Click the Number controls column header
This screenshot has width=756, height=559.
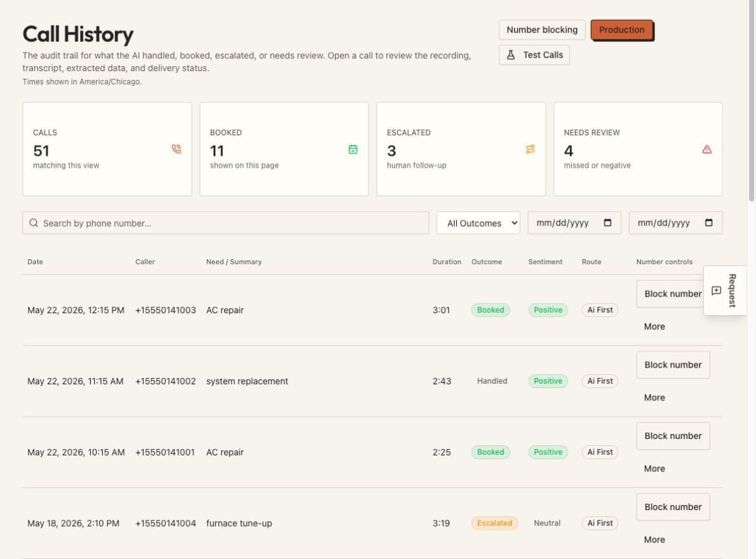point(665,262)
